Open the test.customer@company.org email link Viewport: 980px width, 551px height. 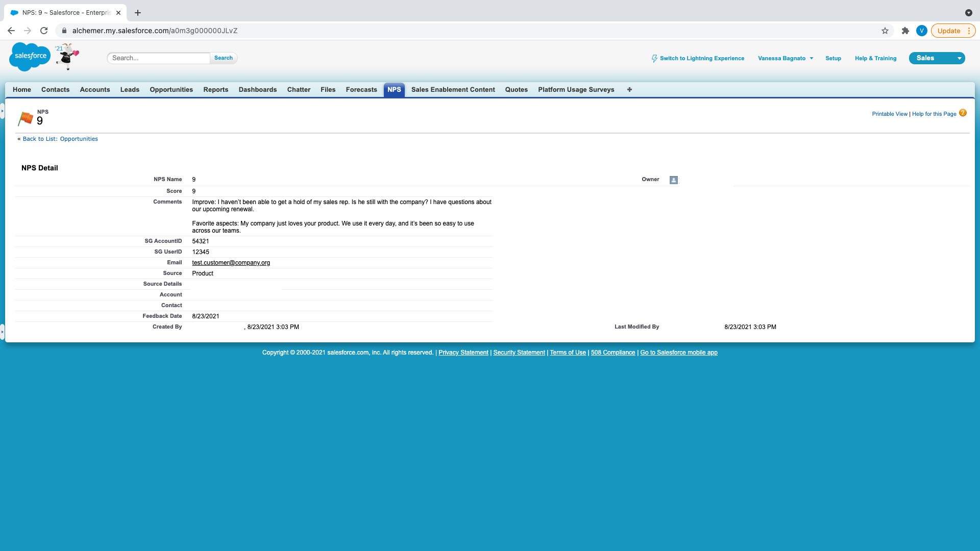[x=231, y=263]
